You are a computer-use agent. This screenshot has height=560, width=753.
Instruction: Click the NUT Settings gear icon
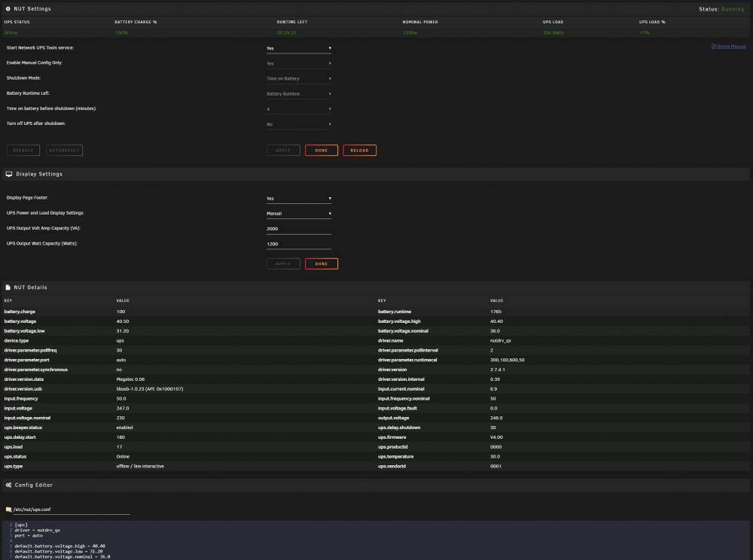coord(8,8)
